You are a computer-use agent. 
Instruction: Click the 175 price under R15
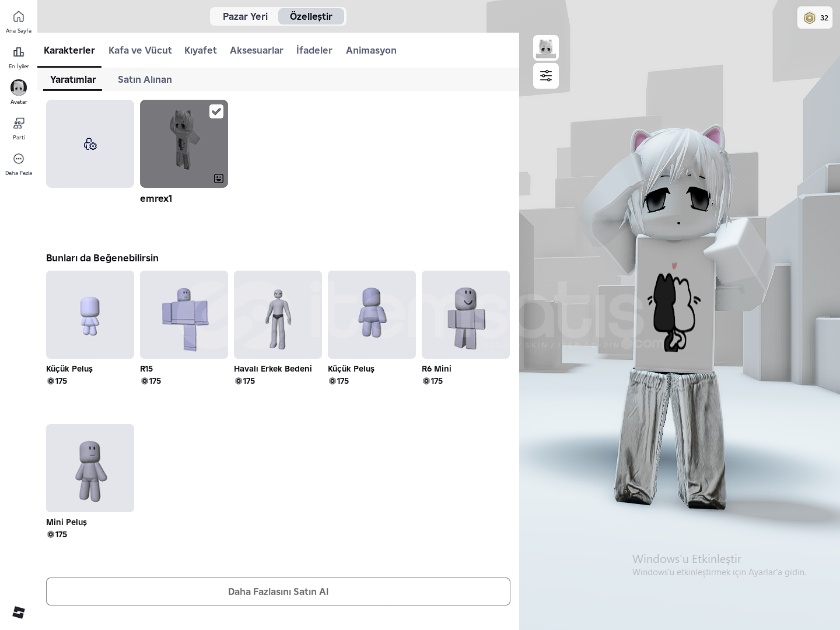(150, 381)
